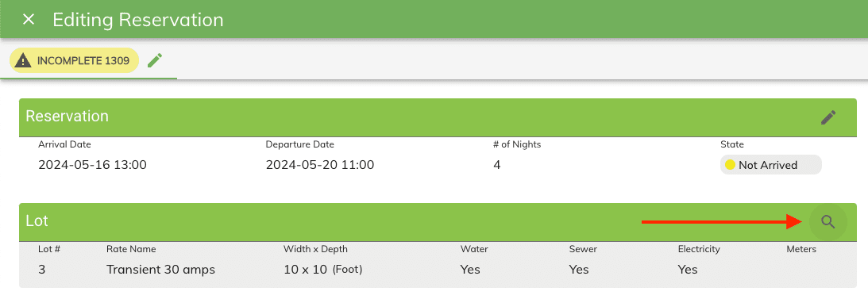Click the green pencil beside INCOMPLETE 1309
This screenshot has width=868, height=299.
coord(155,60)
